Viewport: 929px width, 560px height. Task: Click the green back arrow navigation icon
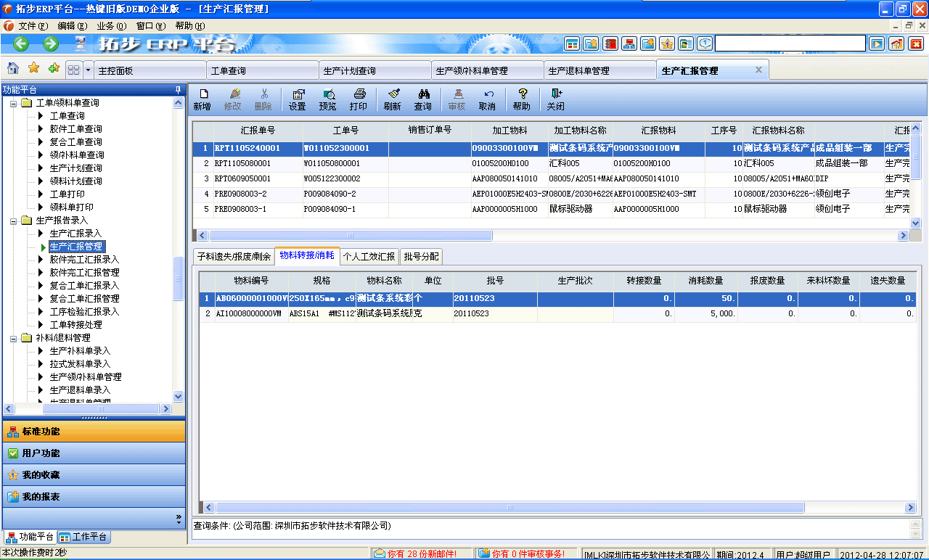tap(20, 44)
